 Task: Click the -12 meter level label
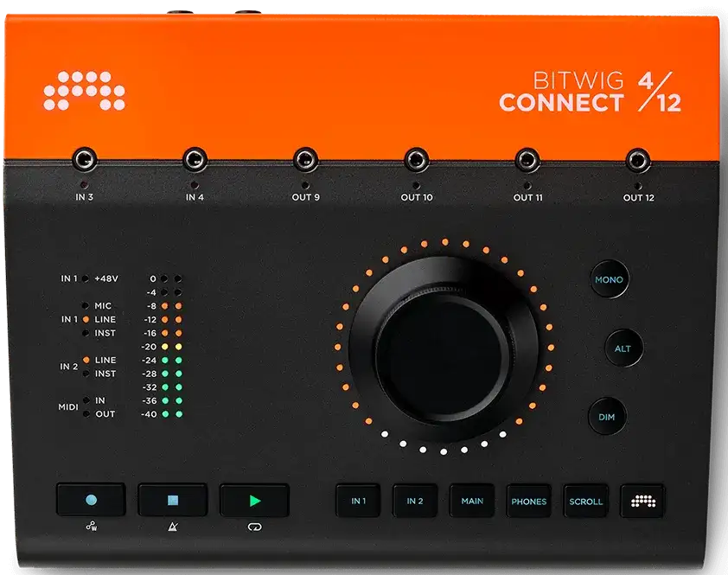150,320
